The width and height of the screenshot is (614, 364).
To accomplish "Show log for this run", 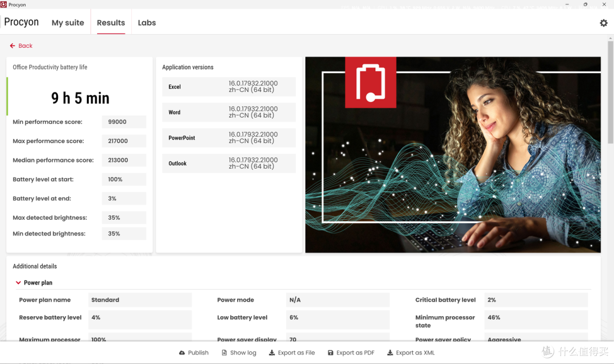I will 239,353.
